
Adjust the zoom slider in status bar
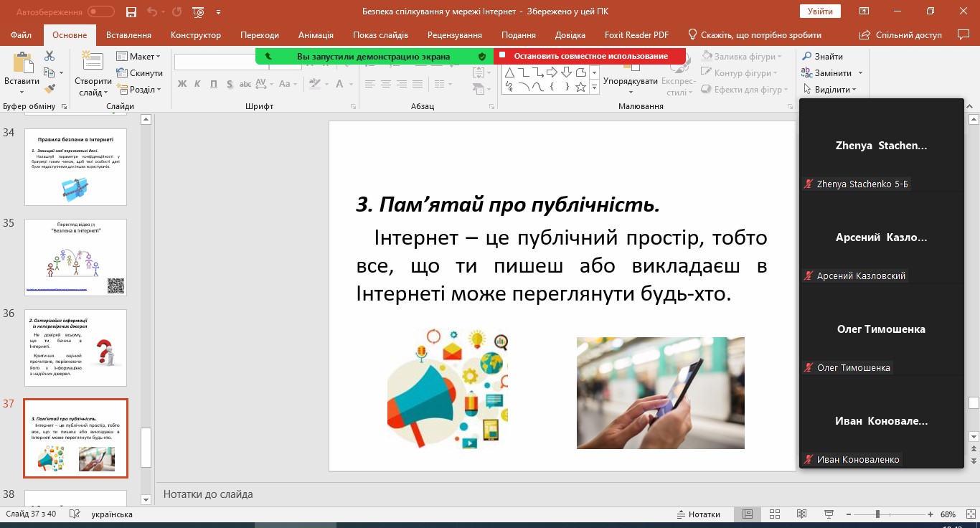pos(877,514)
